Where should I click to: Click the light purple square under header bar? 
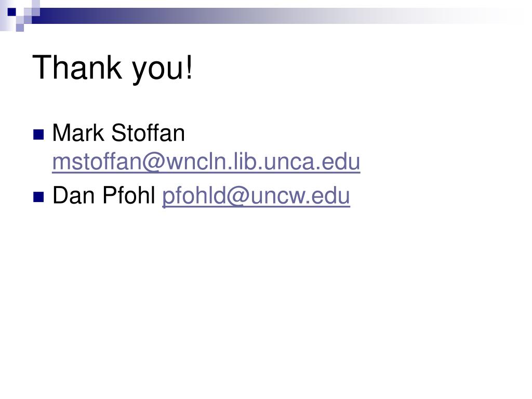click(20, 28)
